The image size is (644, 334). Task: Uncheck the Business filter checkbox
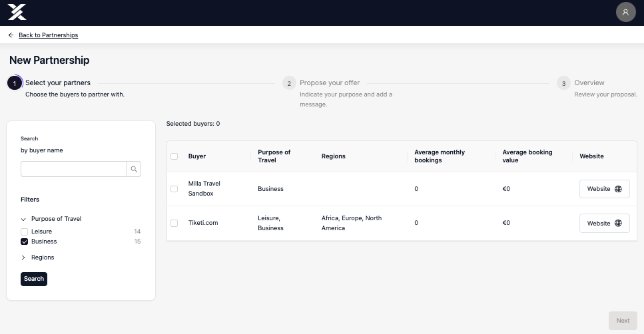(x=24, y=242)
